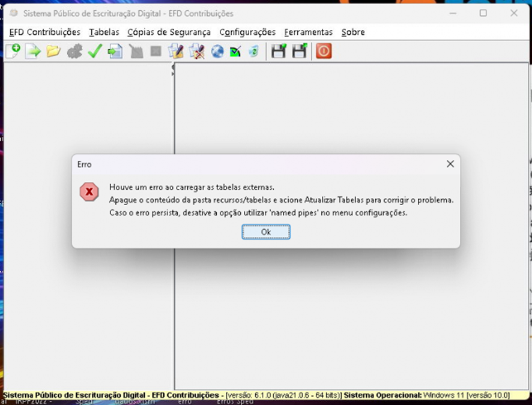Viewport: 532px width, 405px height.
Task: Click the second floppy disk restore icon
Action: pyautogui.click(x=299, y=52)
